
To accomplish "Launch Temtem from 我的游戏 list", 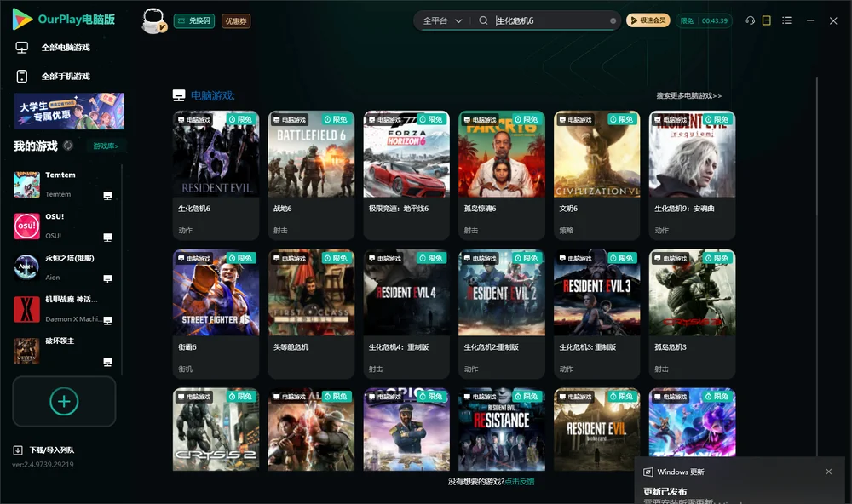I will [x=64, y=185].
